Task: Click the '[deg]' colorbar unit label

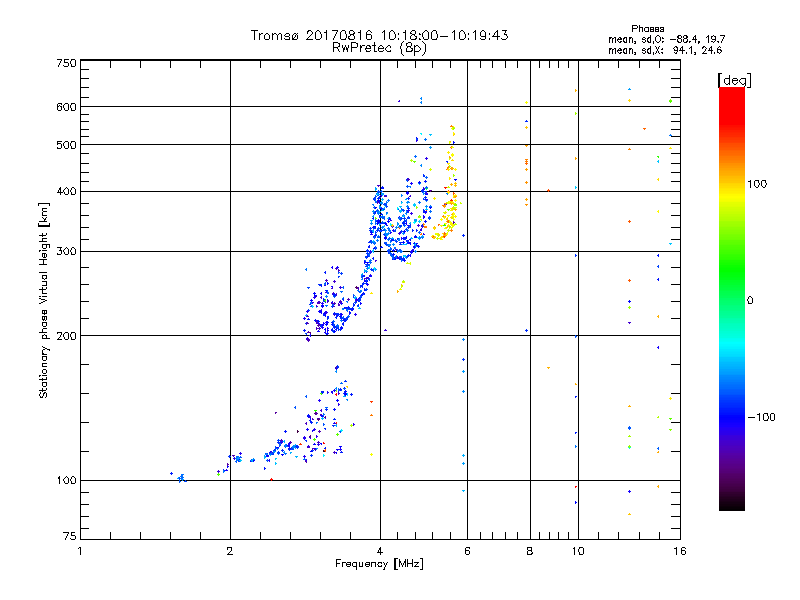Action: click(734, 80)
